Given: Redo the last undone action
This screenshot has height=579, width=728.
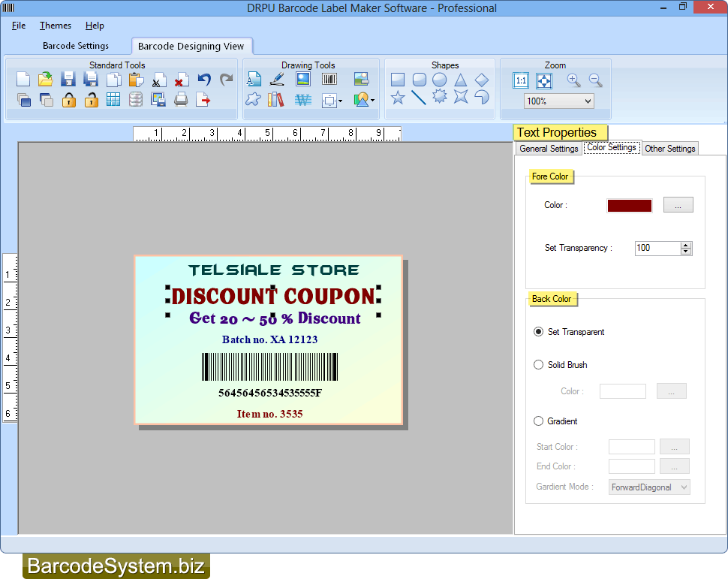Looking at the screenshot, I should click(x=226, y=80).
